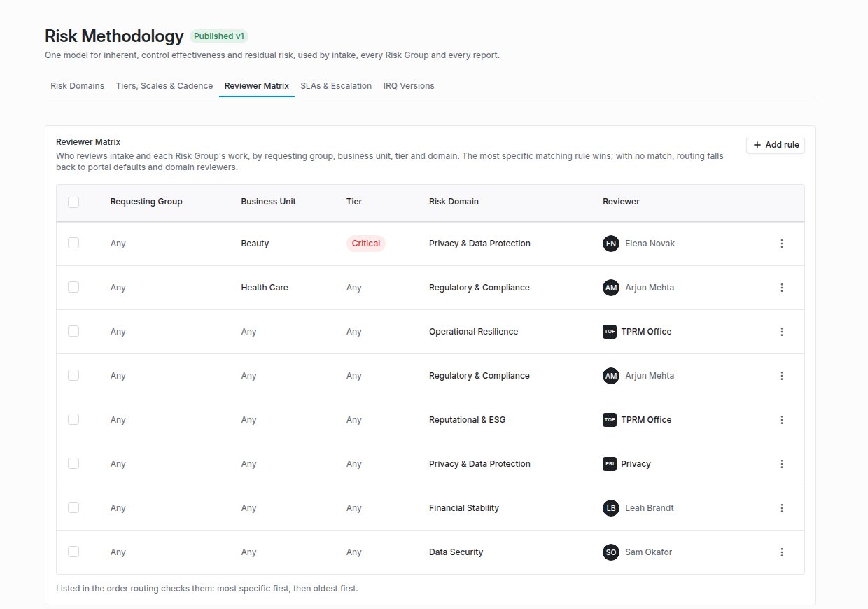Click AM avatar in Health Care row
The height and width of the screenshot is (609, 868).
pos(611,288)
